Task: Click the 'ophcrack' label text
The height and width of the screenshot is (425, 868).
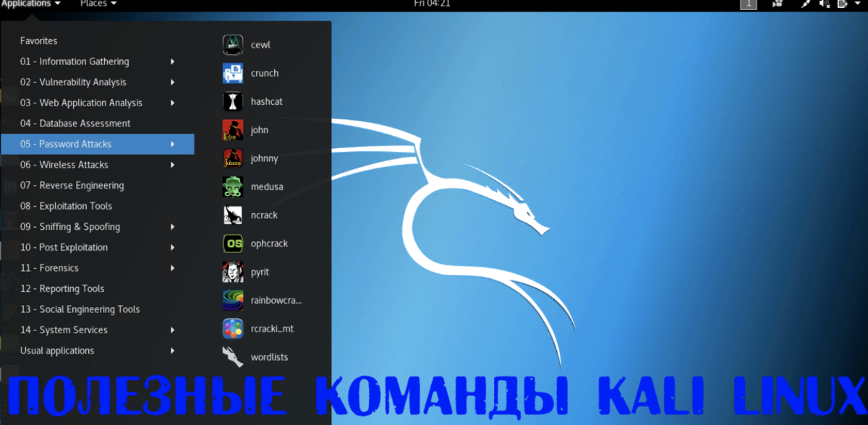Action: click(269, 244)
